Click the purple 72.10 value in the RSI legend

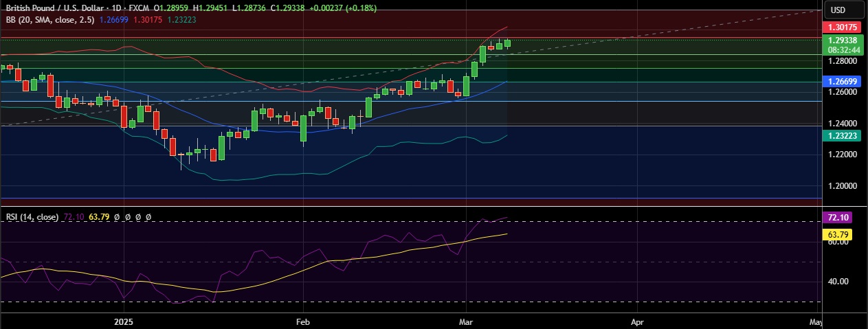[x=74, y=217]
